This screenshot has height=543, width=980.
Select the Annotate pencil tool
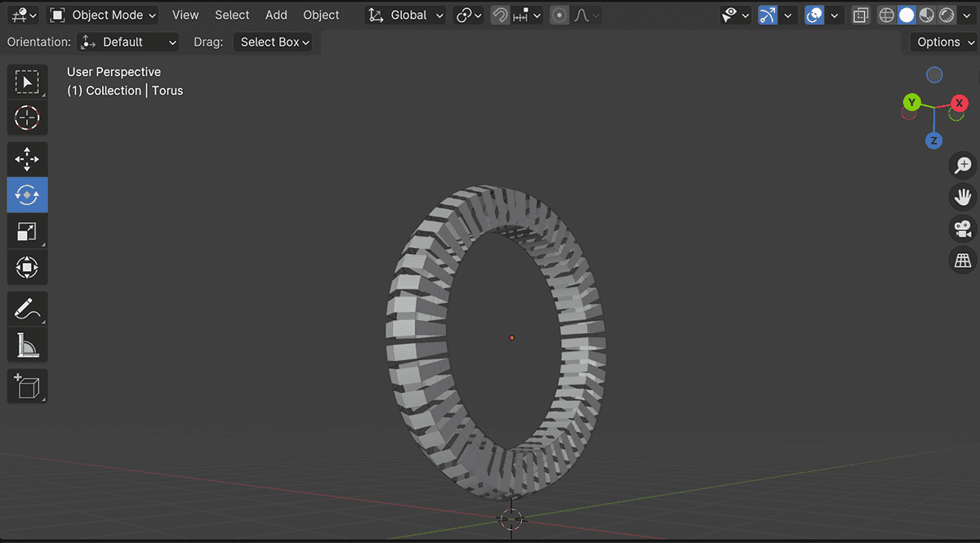[27, 309]
